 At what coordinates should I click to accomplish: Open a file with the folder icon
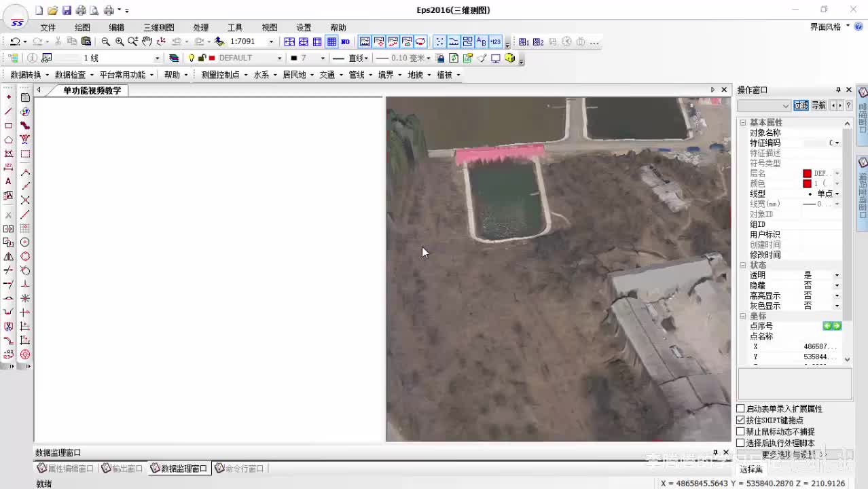[52, 10]
